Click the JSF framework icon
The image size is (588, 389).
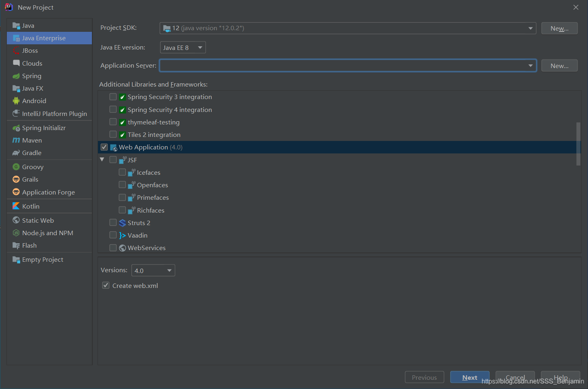tap(123, 160)
